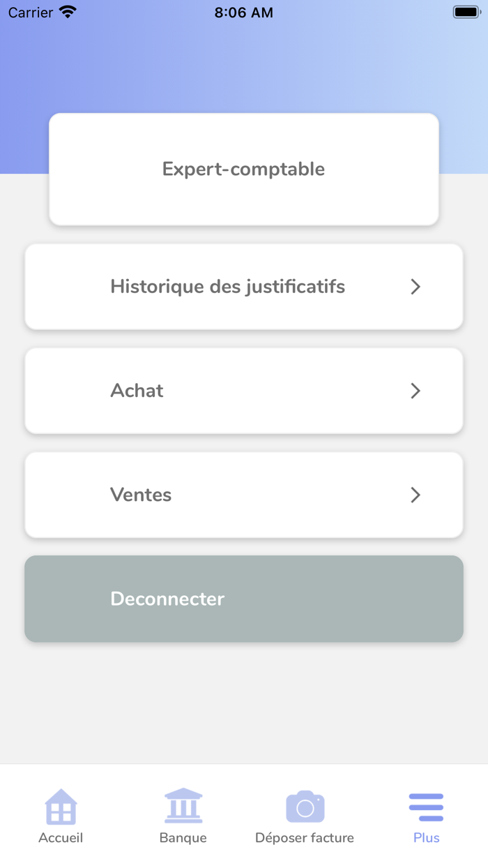Click the chevron arrow on the Achat row

pyautogui.click(x=415, y=391)
